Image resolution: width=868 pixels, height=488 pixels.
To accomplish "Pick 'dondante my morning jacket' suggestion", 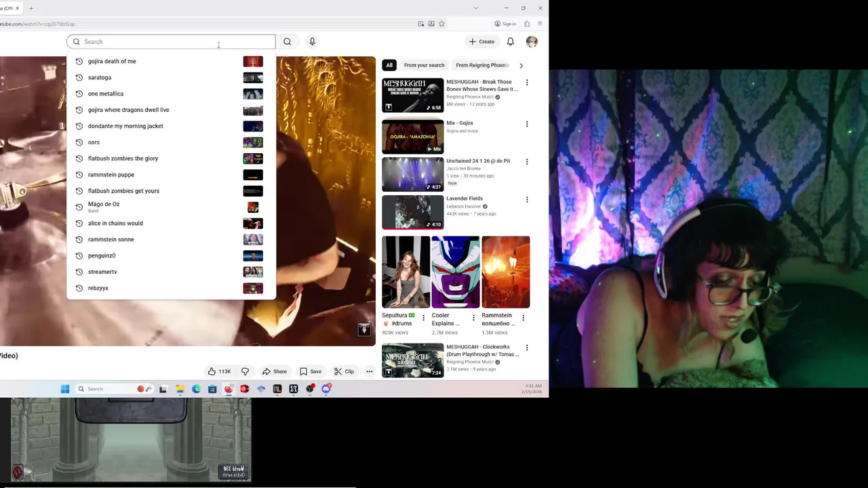I will (171, 126).
